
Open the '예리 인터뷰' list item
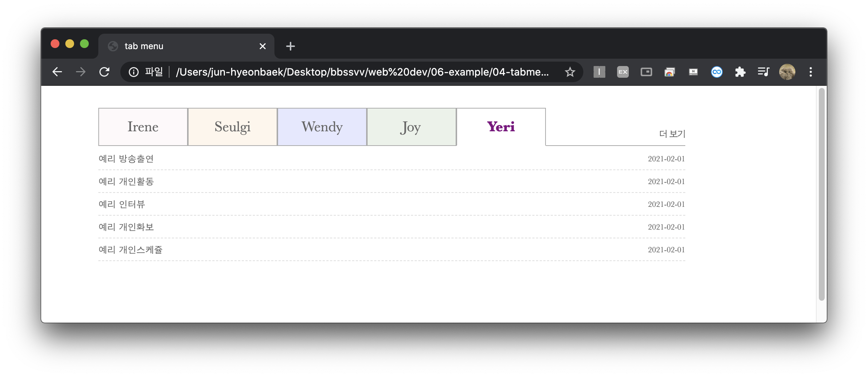coord(122,204)
